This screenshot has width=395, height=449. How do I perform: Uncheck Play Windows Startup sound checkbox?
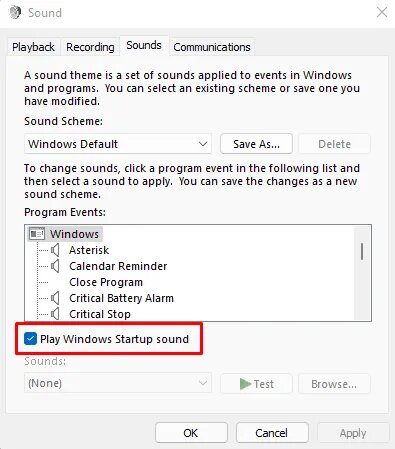coord(30,339)
